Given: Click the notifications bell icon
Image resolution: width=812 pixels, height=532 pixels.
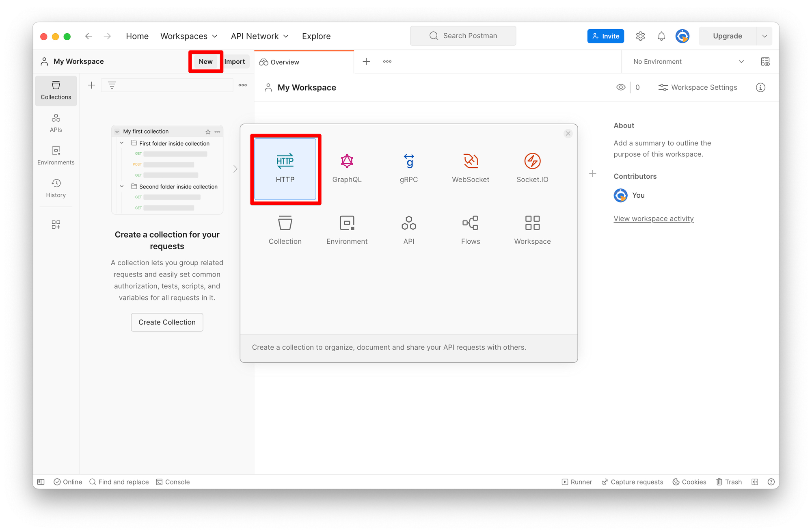Looking at the screenshot, I should (x=661, y=36).
